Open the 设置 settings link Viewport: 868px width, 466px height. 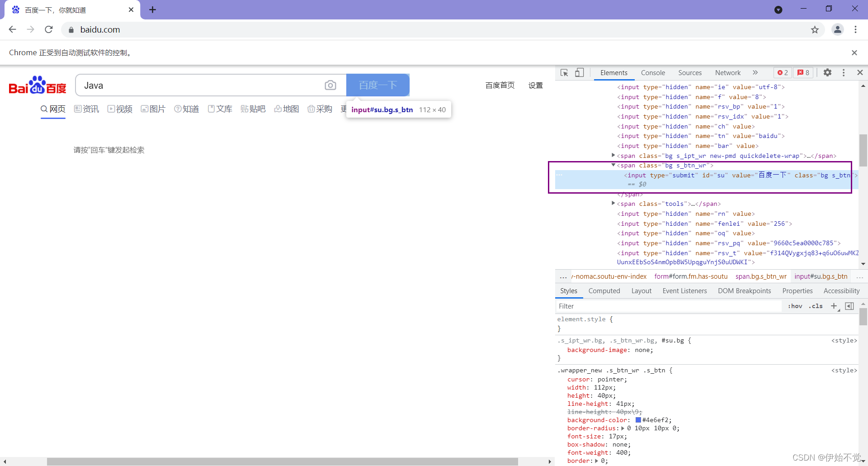(536, 85)
